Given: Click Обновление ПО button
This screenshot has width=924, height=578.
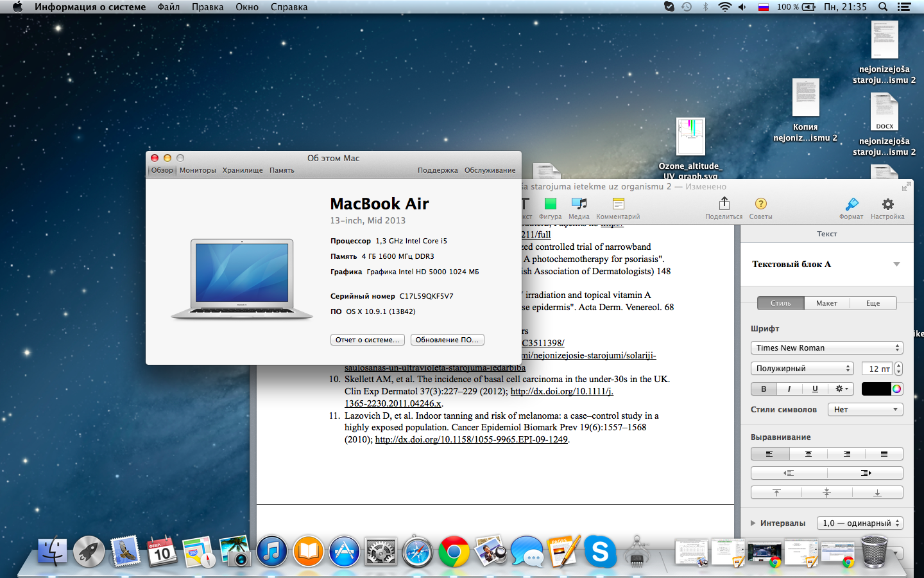Looking at the screenshot, I should coord(447,340).
